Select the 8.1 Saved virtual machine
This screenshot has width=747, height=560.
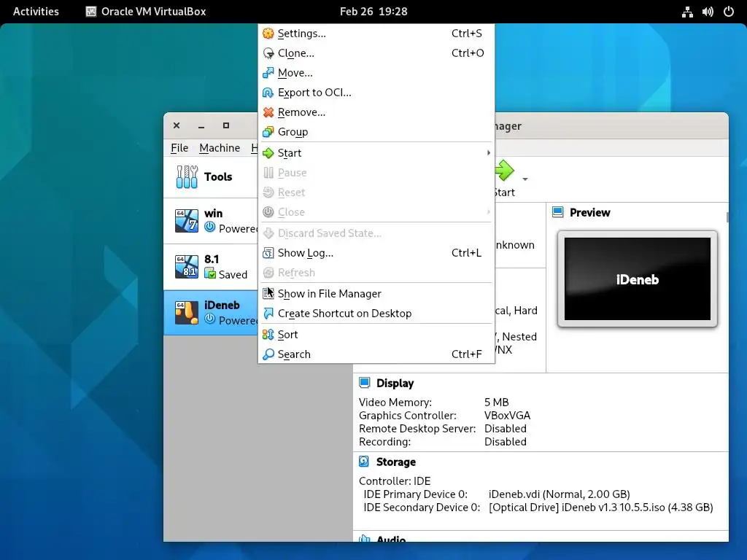(211, 267)
